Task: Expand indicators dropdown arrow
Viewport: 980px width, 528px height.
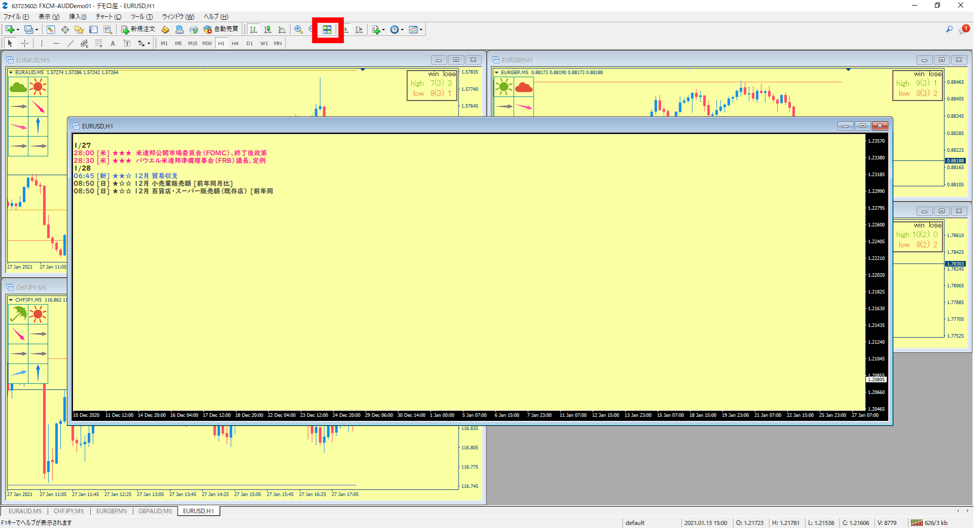Action: point(383,29)
